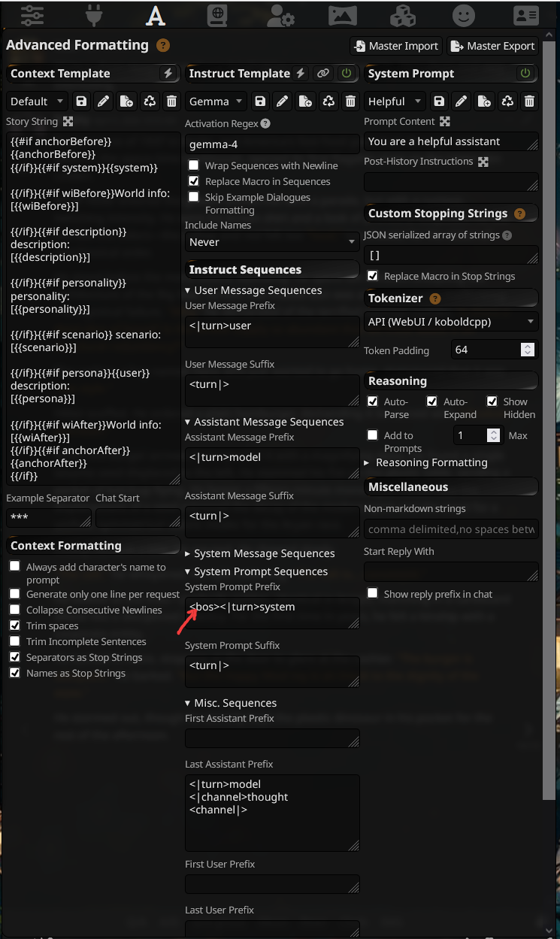Delete the Helpful system prompt

[529, 101]
